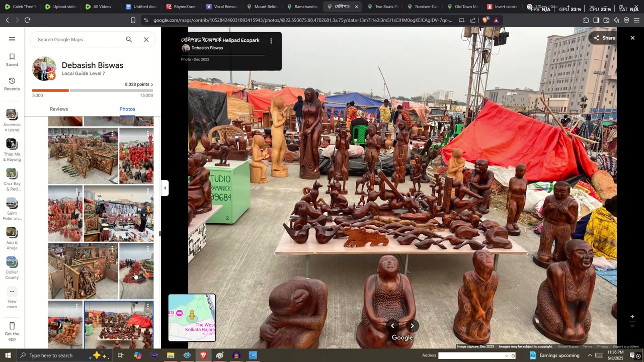Click the search magnifier in Google Maps
The image size is (644, 362).
129,39
